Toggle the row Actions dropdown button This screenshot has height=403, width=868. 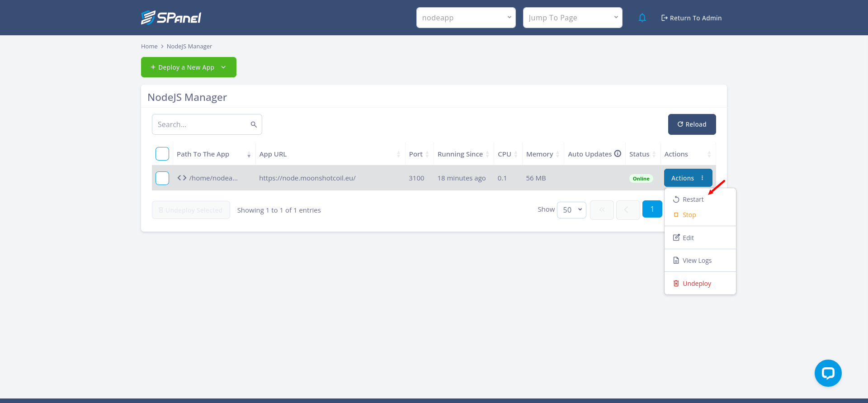point(688,178)
